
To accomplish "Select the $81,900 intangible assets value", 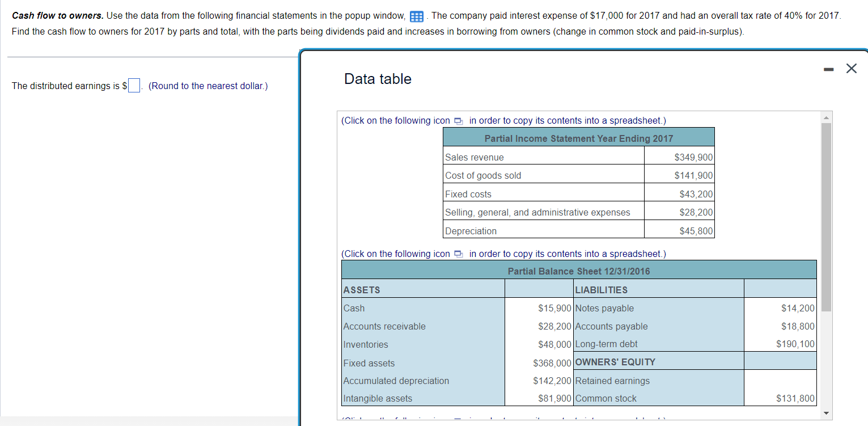I will click(x=554, y=398).
